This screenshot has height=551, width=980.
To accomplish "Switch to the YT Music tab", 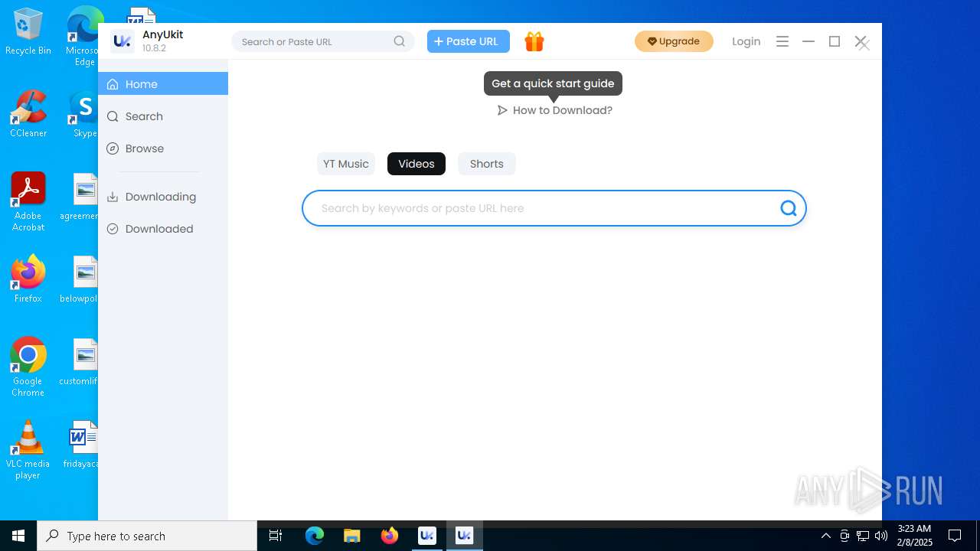I will (346, 164).
